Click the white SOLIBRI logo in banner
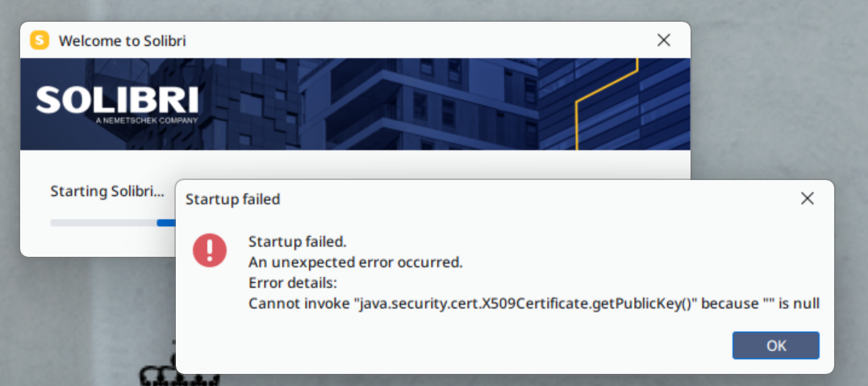Image resolution: width=868 pixels, height=386 pixels. [117, 100]
